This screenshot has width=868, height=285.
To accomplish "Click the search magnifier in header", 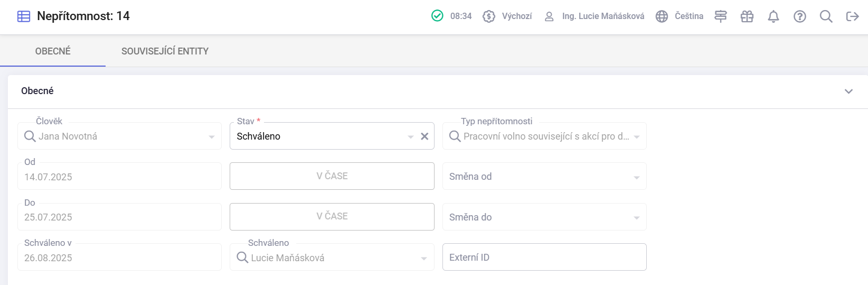I will click(x=826, y=16).
